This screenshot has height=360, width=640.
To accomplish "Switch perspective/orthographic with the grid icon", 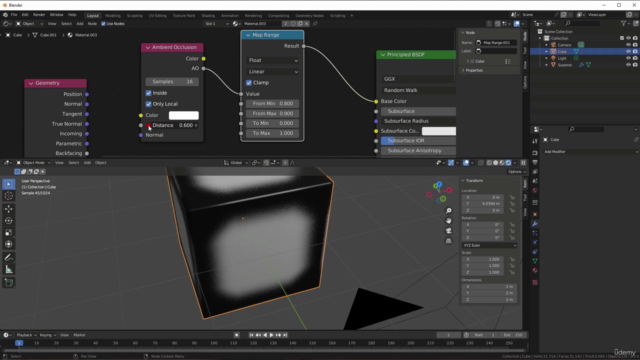I will click(449, 241).
